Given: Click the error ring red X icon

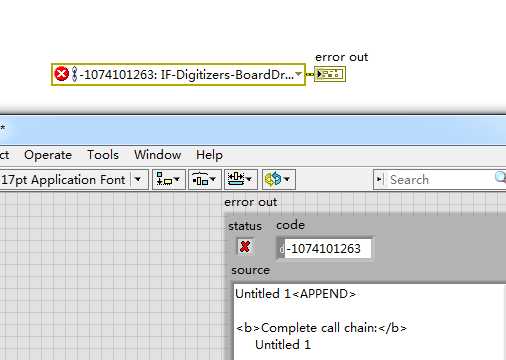Looking at the screenshot, I should tap(61, 74).
